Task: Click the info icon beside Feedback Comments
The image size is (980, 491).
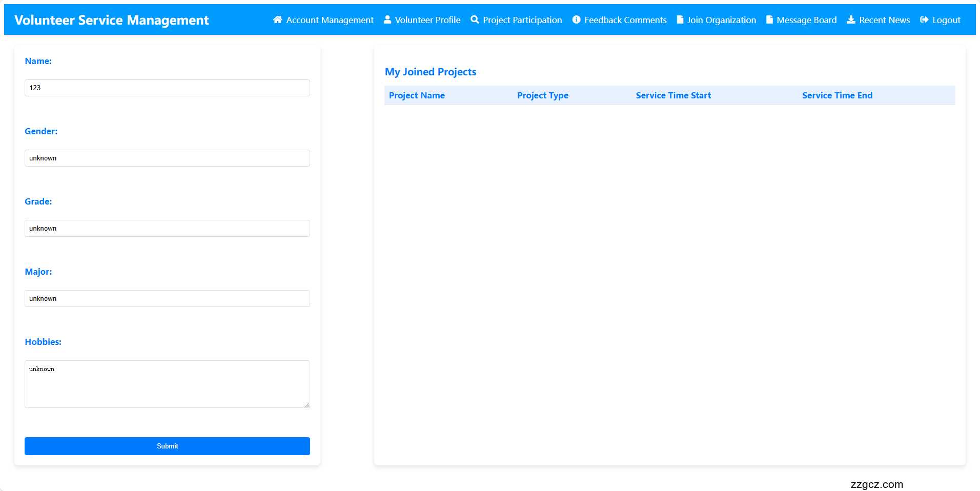Action: click(x=576, y=20)
